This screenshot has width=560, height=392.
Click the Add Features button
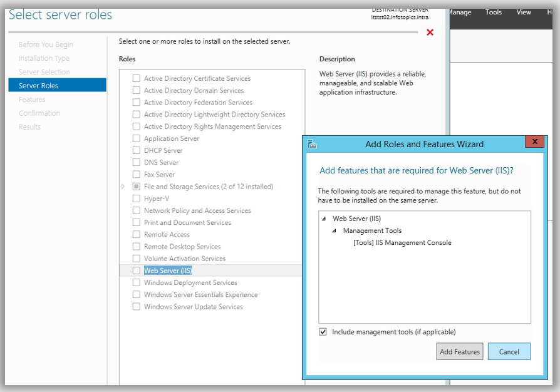[x=460, y=352]
